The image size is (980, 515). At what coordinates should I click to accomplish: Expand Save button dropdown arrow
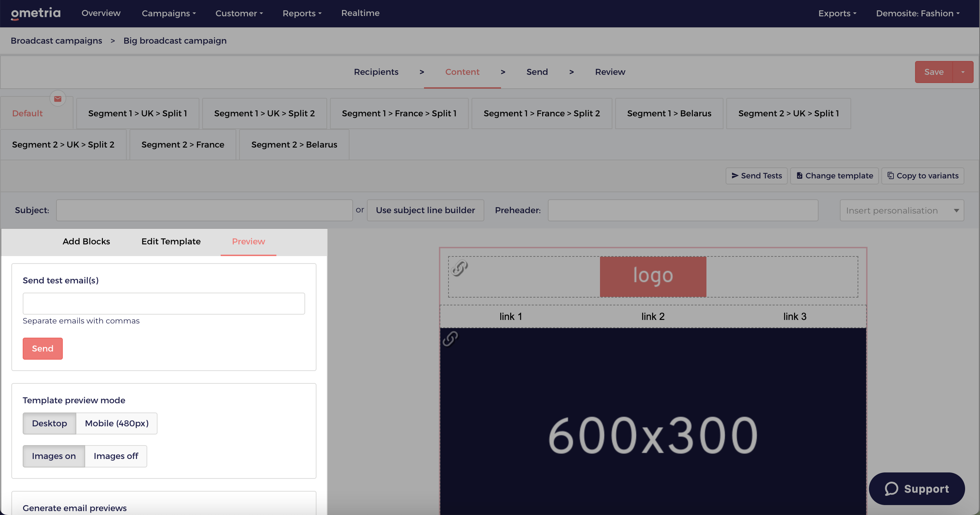[963, 72]
